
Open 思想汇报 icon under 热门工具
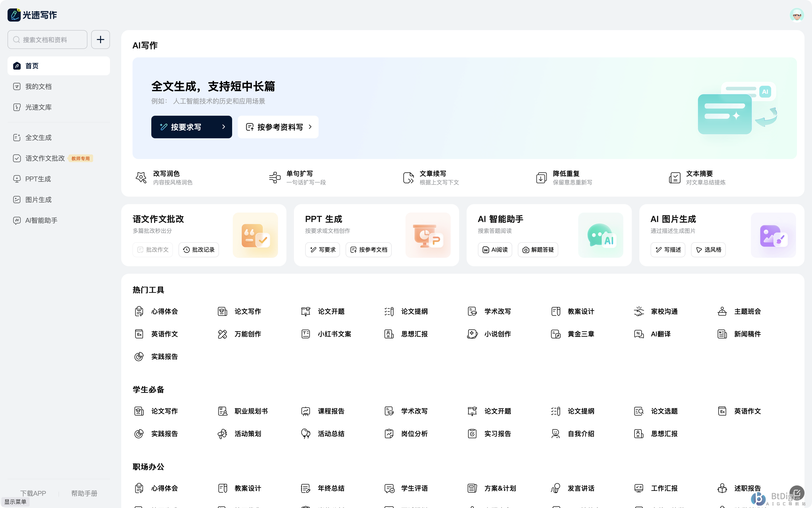389,334
